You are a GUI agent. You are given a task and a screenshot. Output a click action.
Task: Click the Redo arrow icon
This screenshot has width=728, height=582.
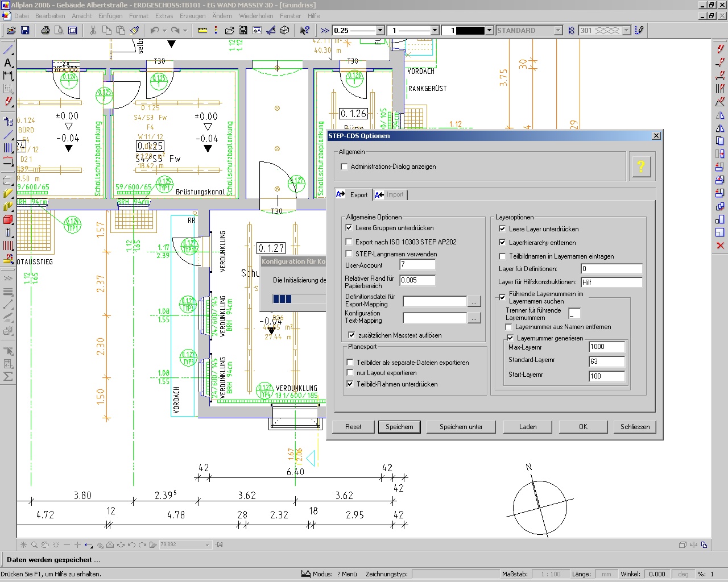[x=175, y=30]
